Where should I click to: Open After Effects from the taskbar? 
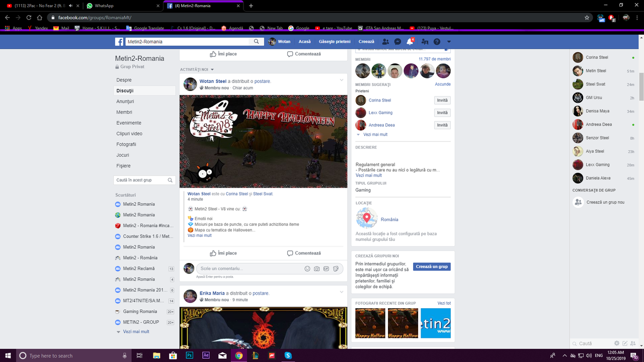tap(205, 355)
